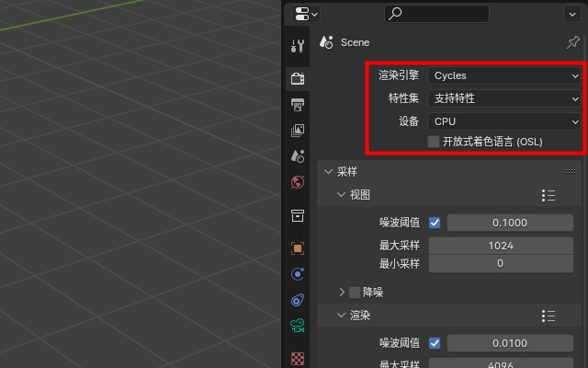Toggle the pin icon beside Scene
This screenshot has height=368, width=588.
(573, 42)
